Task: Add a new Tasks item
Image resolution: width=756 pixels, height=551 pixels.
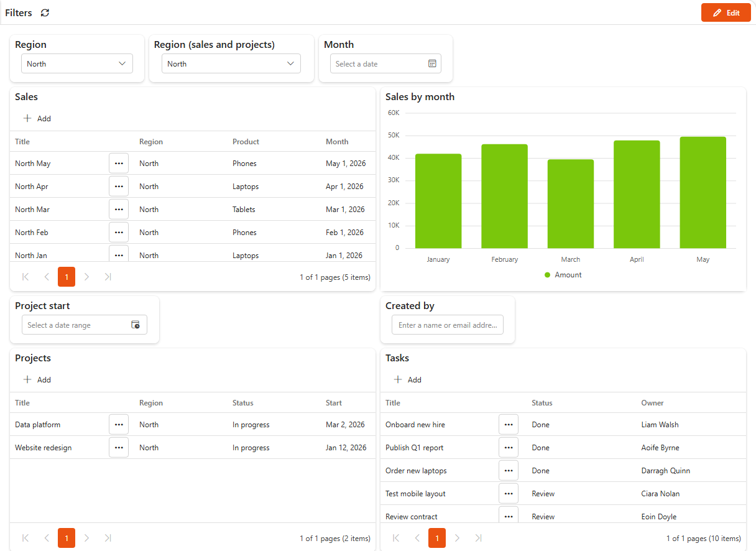Action: click(x=408, y=379)
